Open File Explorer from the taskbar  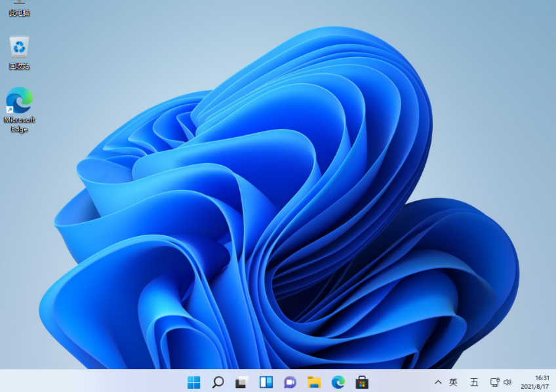click(313, 382)
